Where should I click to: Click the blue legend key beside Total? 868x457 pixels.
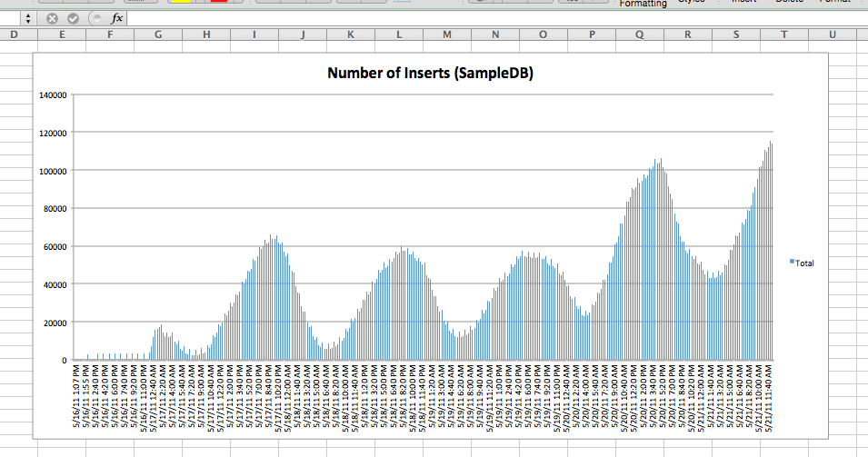point(793,261)
